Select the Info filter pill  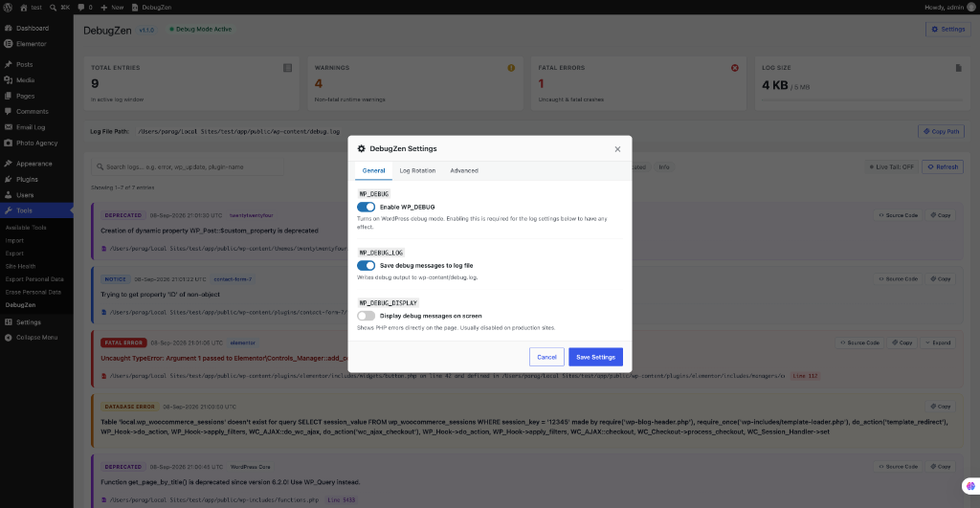(x=664, y=166)
